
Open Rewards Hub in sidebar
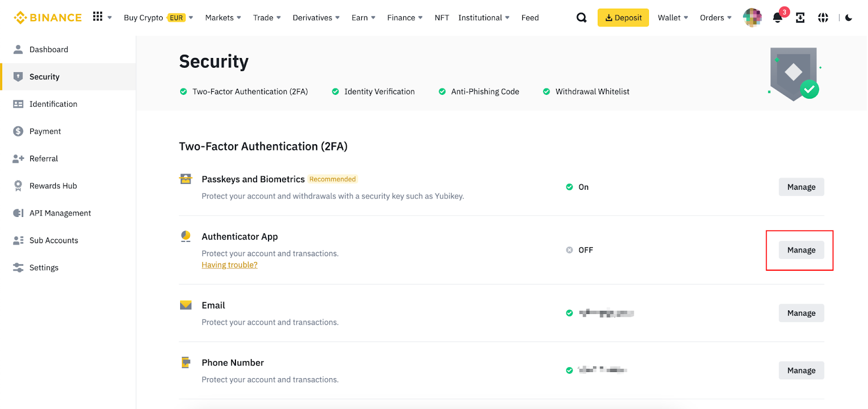click(x=53, y=186)
